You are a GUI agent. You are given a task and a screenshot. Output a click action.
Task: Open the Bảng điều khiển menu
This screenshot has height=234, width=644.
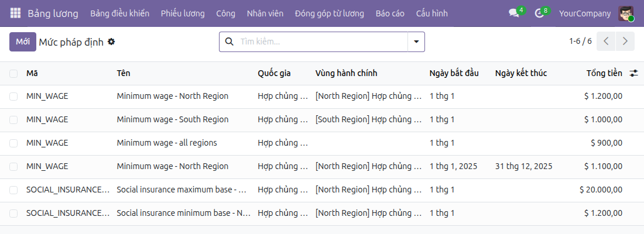click(119, 13)
